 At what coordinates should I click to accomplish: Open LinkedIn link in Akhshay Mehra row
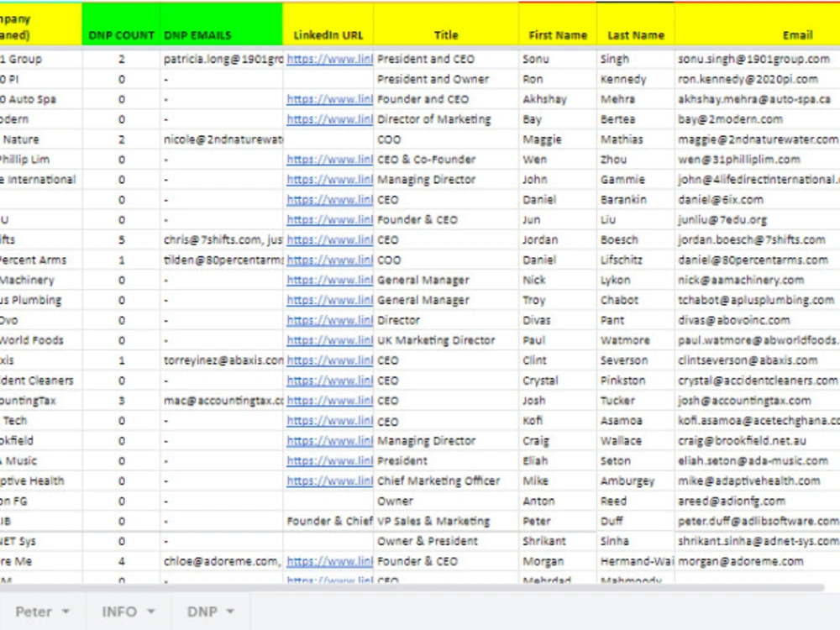[x=329, y=99]
